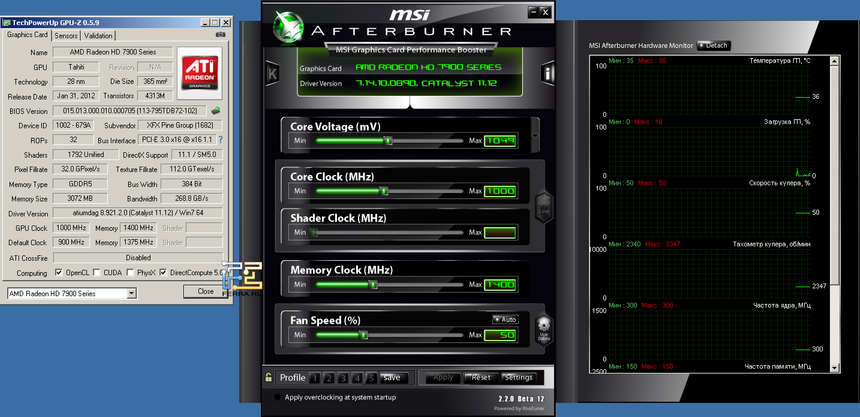Screen dimensions: 860x417
Task: Click the ATI CrossFire Disabled field
Action: (x=138, y=257)
